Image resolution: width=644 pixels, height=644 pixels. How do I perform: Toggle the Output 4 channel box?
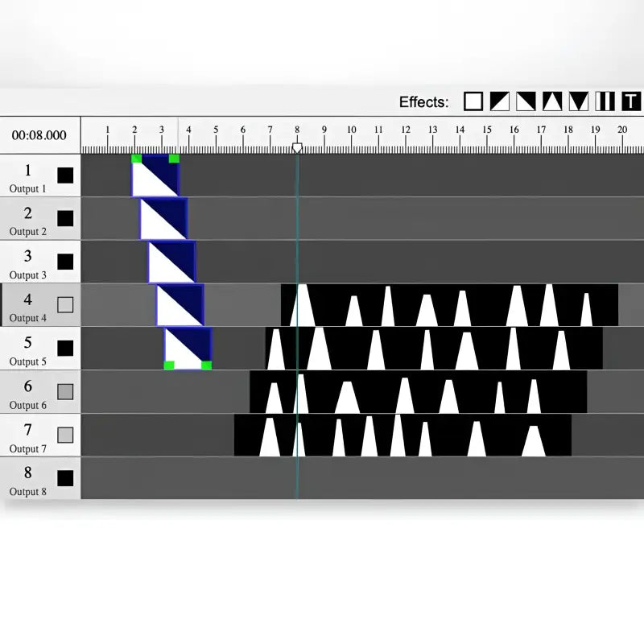65,305
